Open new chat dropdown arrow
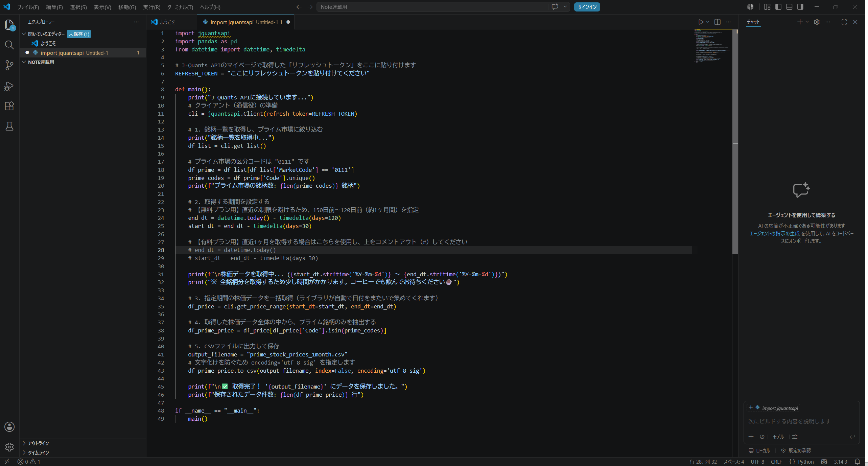Screen dimensions: 868x466 click(x=807, y=22)
